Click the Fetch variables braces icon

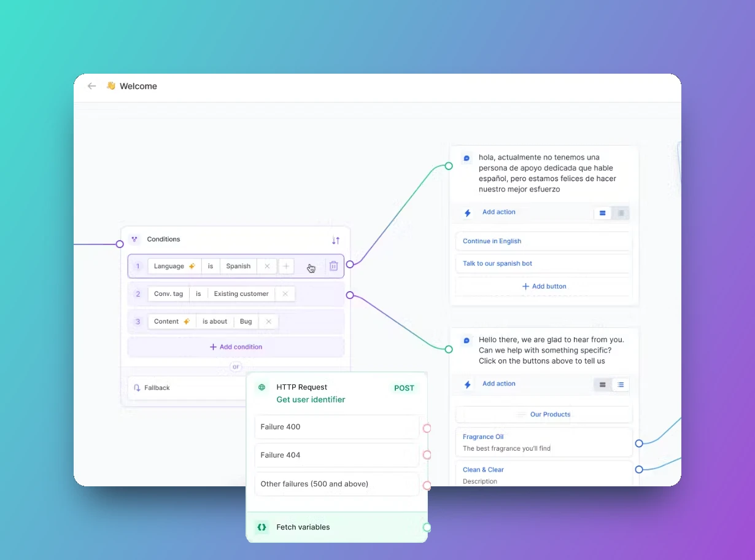pyautogui.click(x=262, y=527)
